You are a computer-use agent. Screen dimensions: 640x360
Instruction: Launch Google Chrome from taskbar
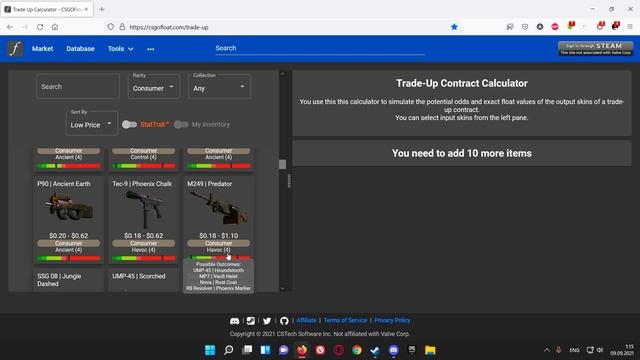tap(357, 350)
